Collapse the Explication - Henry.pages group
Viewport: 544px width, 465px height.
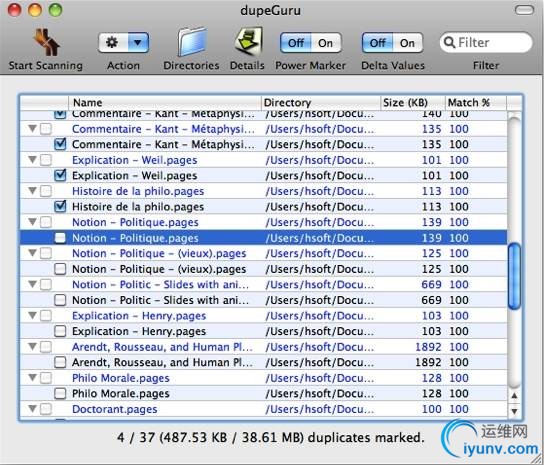(x=32, y=315)
